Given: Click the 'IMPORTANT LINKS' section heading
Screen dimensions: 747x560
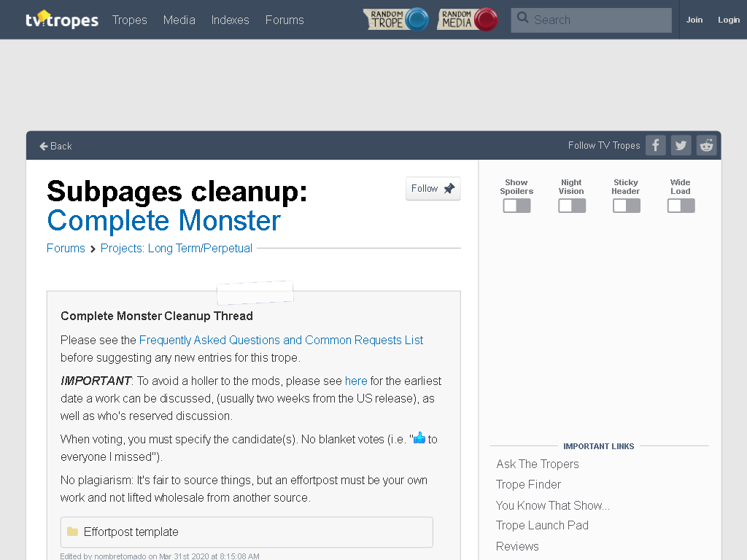Looking at the screenshot, I should (x=599, y=446).
